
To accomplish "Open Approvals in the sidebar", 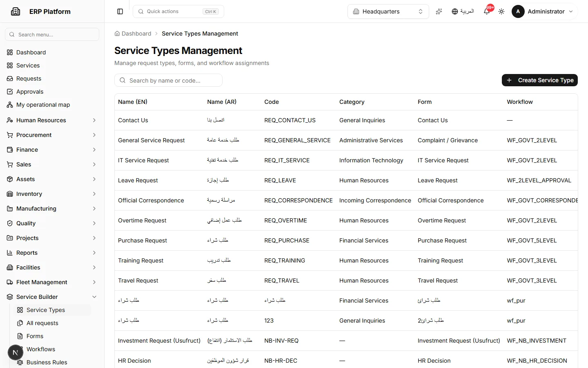I will (52, 92).
